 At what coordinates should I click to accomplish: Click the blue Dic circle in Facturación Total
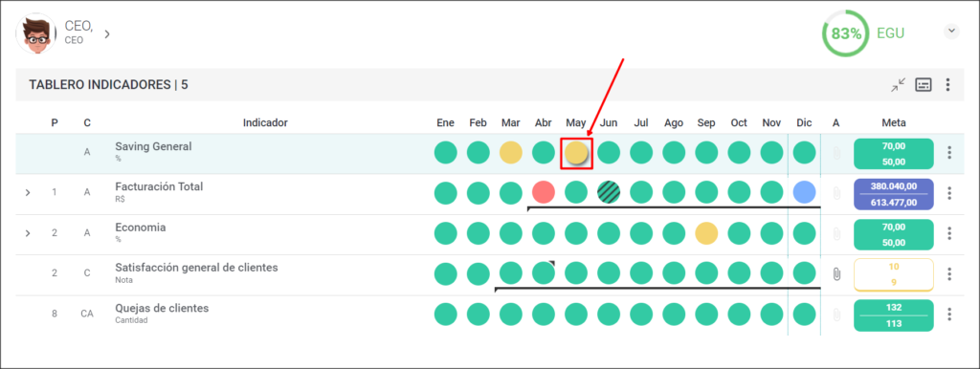[x=804, y=192]
